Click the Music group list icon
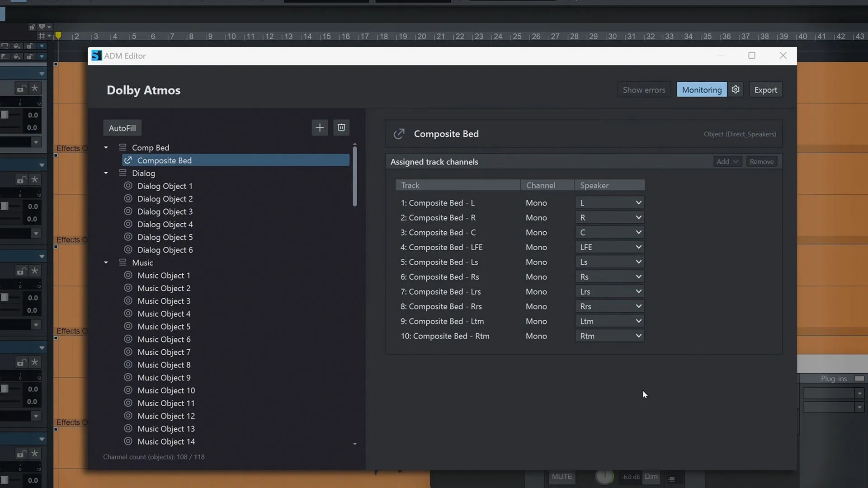This screenshot has width=868, height=488. (123, 263)
